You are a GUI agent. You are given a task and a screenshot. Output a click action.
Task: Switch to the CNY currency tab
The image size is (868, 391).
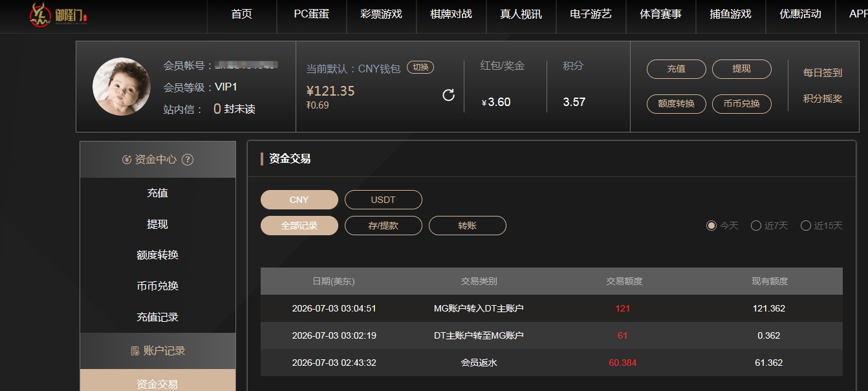coord(299,200)
